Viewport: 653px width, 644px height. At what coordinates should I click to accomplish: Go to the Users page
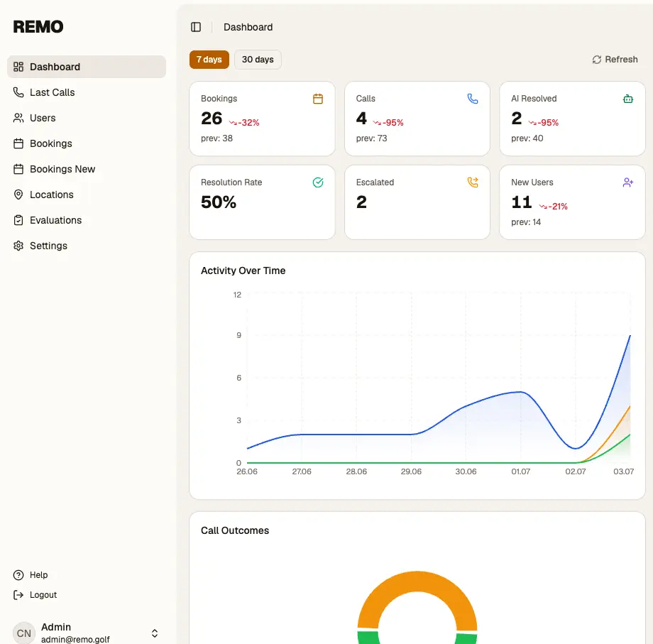87,118
